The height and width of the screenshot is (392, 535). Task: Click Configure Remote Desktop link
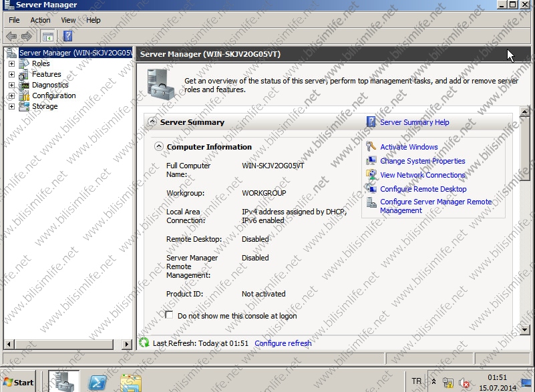pos(423,189)
